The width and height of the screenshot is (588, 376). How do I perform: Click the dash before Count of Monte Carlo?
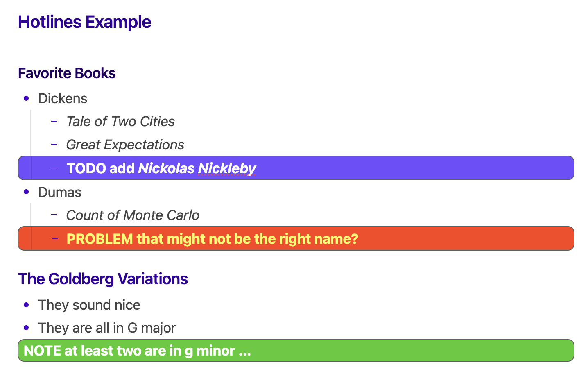[x=54, y=215]
